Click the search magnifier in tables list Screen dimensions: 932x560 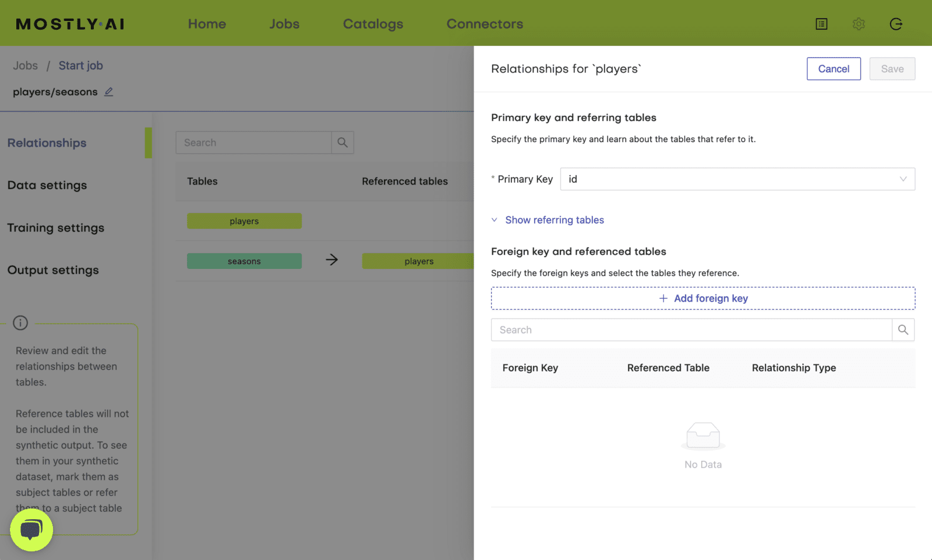pos(343,143)
